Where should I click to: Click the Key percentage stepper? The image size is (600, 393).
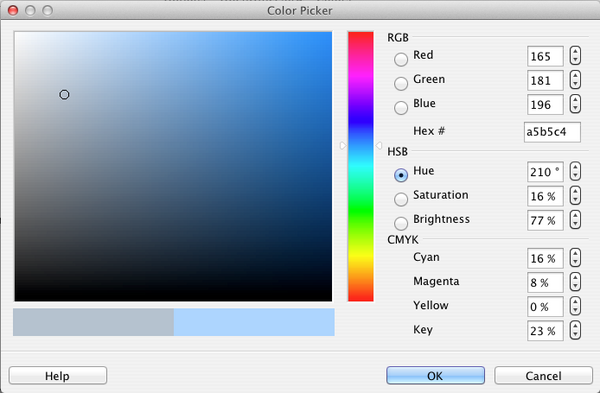(x=575, y=330)
